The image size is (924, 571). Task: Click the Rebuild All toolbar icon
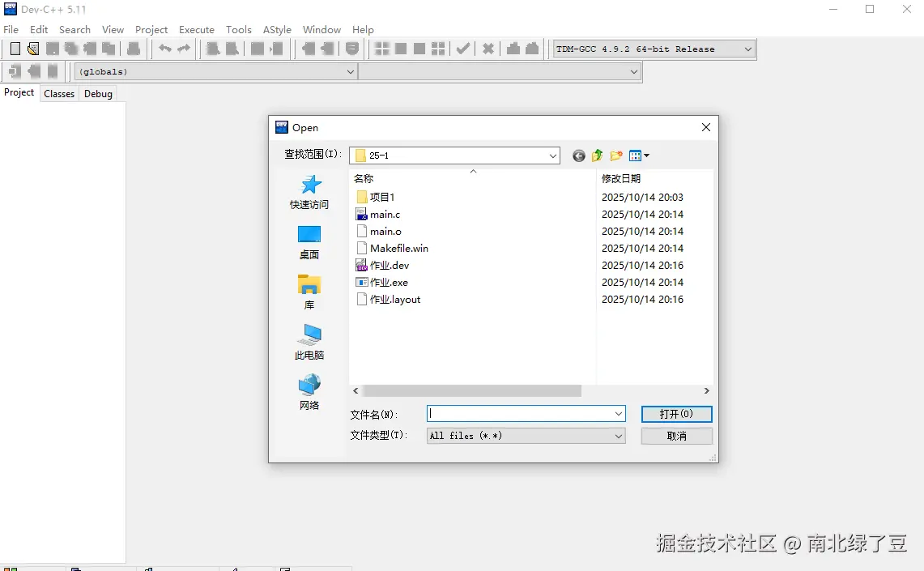pyautogui.click(x=438, y=49)
